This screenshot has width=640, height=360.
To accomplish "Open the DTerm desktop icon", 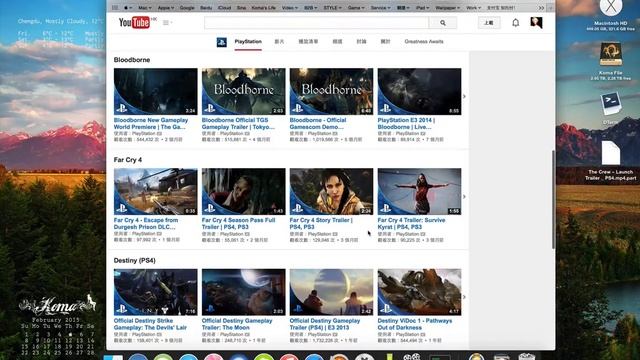I will click(611, 104).
